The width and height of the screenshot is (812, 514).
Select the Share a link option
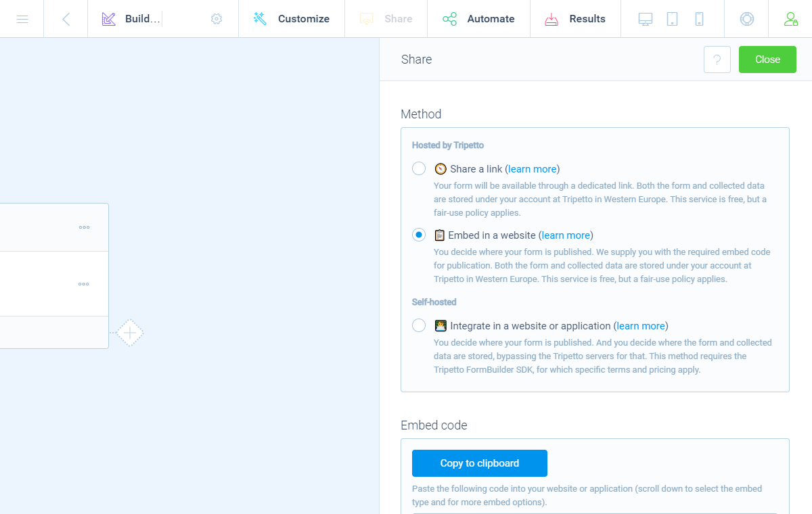(419, 168)
